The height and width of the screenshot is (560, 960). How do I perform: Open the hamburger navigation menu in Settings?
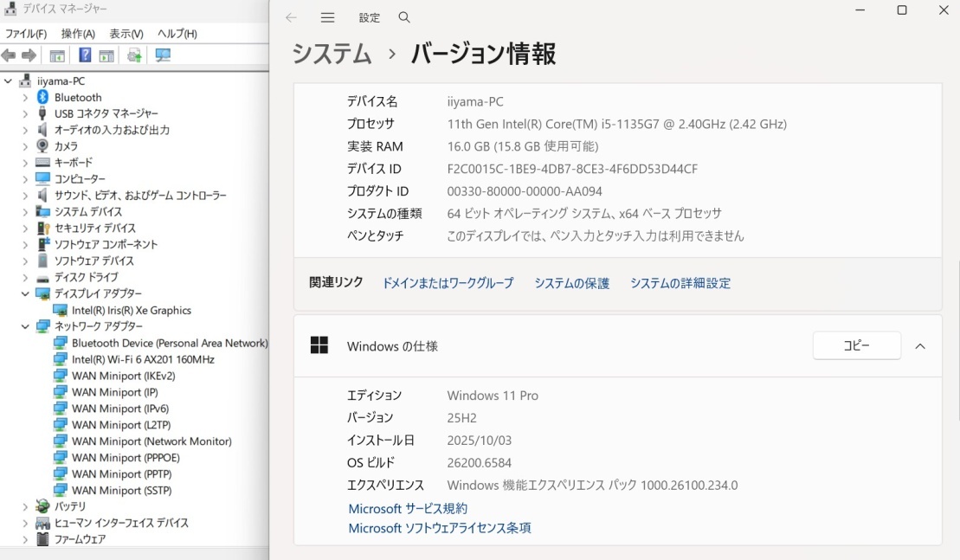pyautogui.click(x=327, y=17)
